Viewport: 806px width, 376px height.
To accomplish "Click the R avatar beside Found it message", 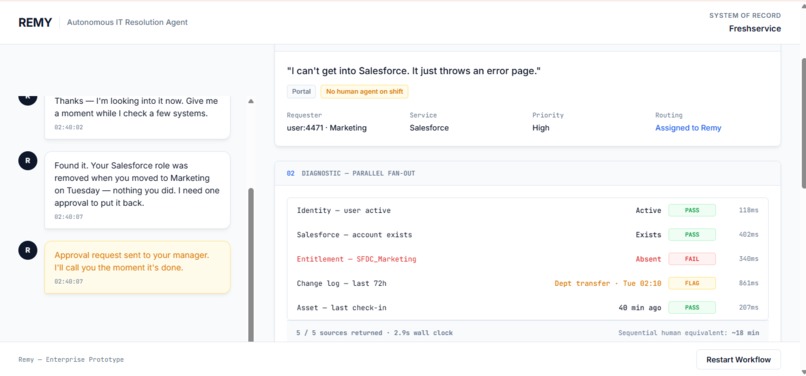I will pyautogui.click(x=28, y=160).
